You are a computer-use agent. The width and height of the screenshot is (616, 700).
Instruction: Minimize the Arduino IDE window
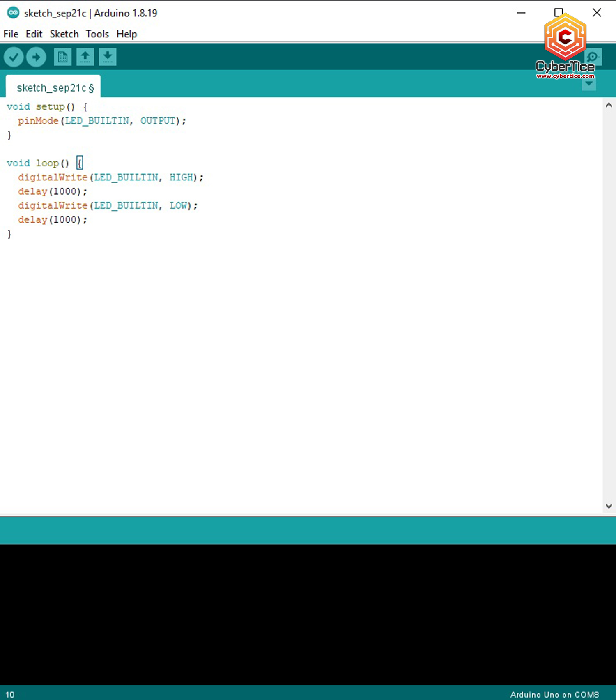(x=521, y=13)
